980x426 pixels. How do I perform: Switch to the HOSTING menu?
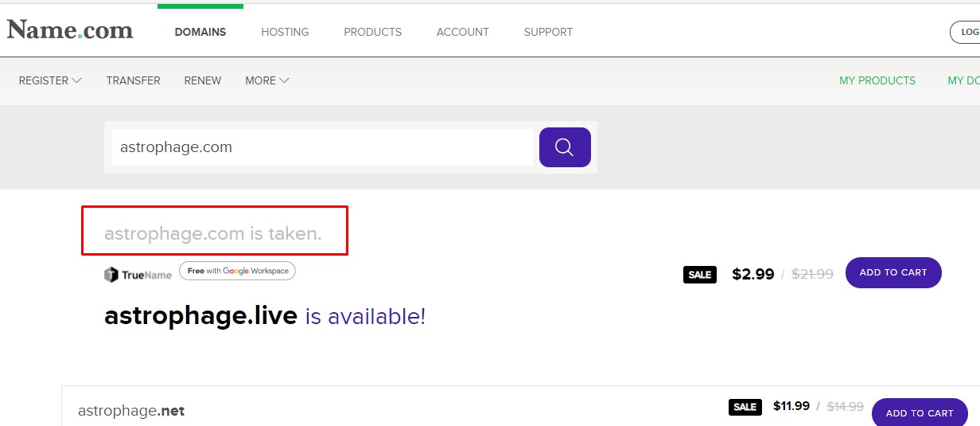pyautogui.click(x=285, y=32)
